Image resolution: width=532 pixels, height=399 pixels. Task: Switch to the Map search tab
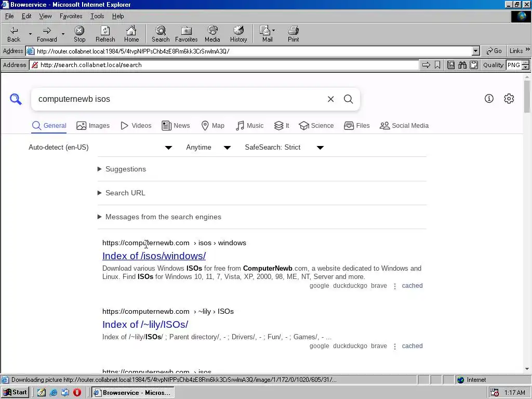pyautogui.click(x=212, y=126)
